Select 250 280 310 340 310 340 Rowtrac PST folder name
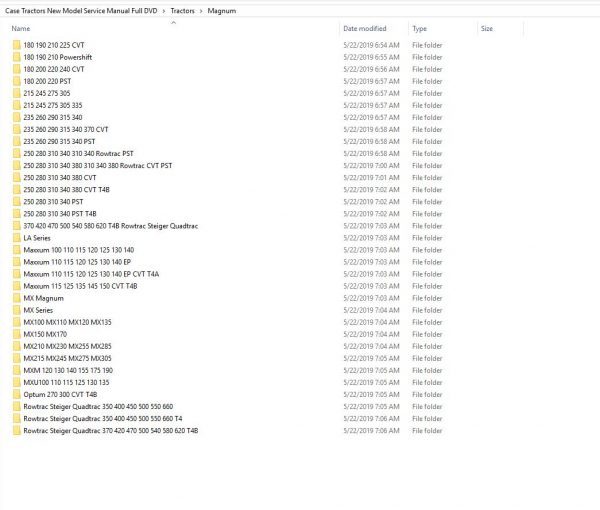Viewport: 600px width, 510px height. pyautogui.click(x=78, y=153)
